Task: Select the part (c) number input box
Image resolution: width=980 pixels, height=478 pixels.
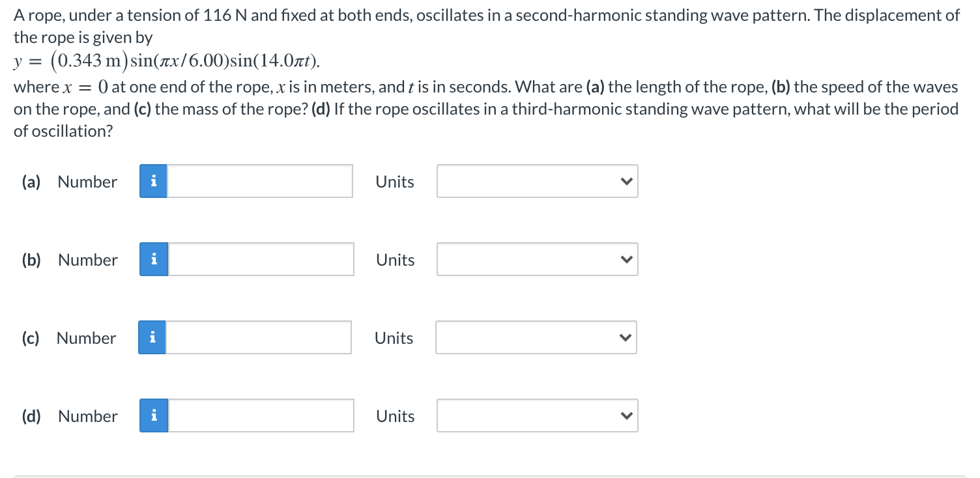Action: point(259,337)
